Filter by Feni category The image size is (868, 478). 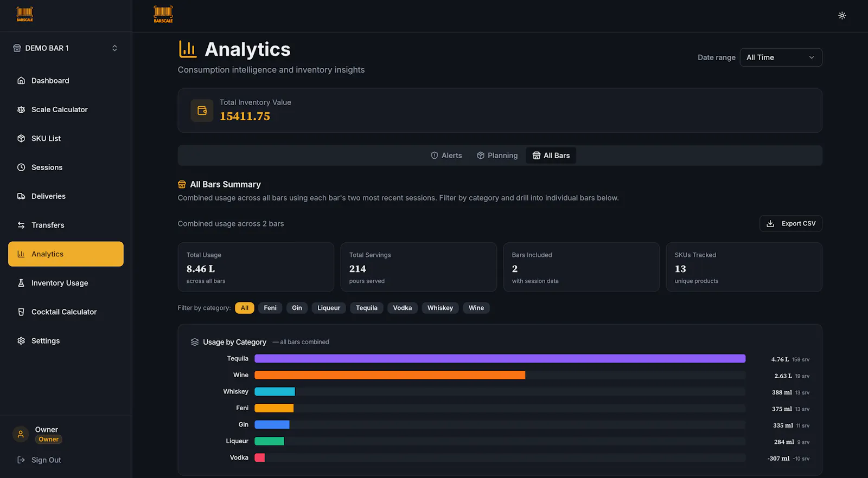270,308
